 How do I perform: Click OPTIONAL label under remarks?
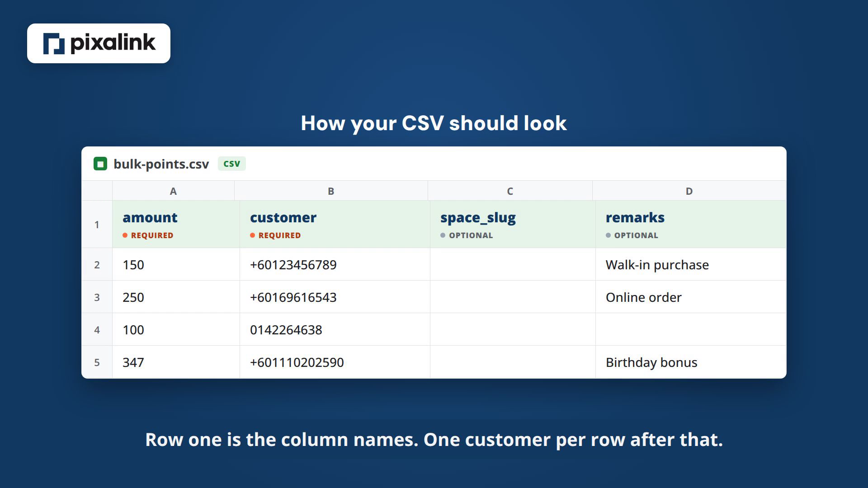(636, 235)
